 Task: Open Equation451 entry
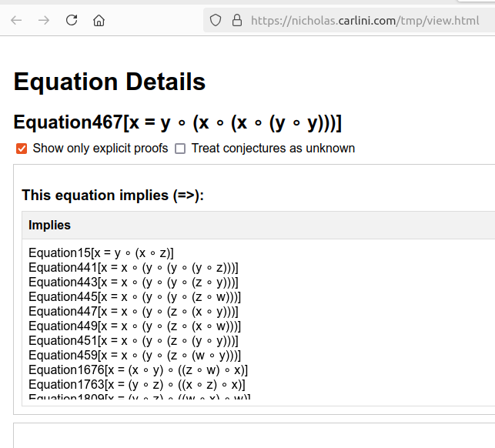pyautogui.click(x=133, y=341)
